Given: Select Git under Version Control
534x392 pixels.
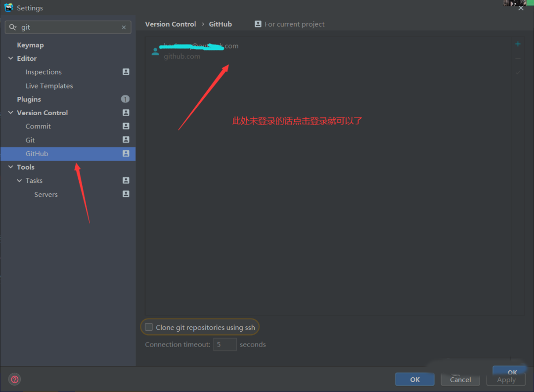Looking at the screenshot, I should (30, 140).
